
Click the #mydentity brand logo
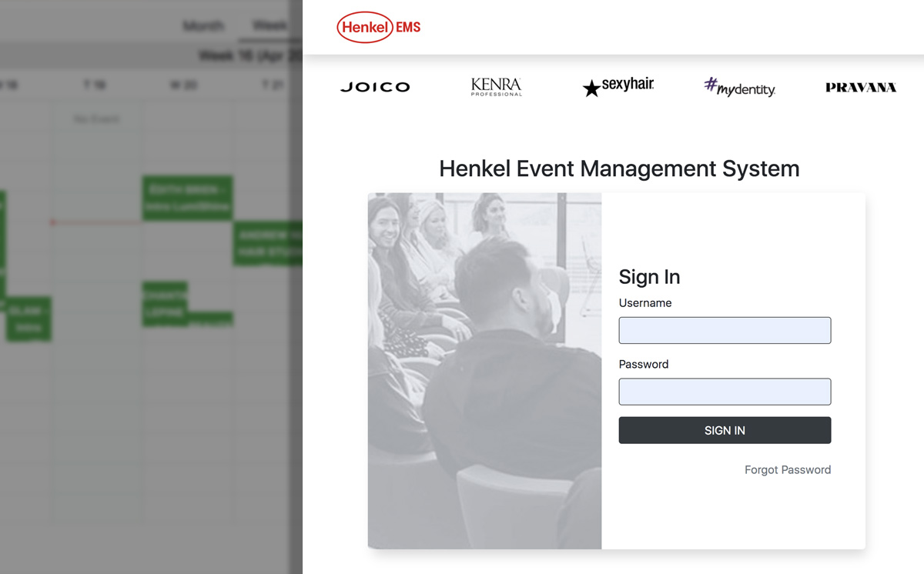click(739, 87)
